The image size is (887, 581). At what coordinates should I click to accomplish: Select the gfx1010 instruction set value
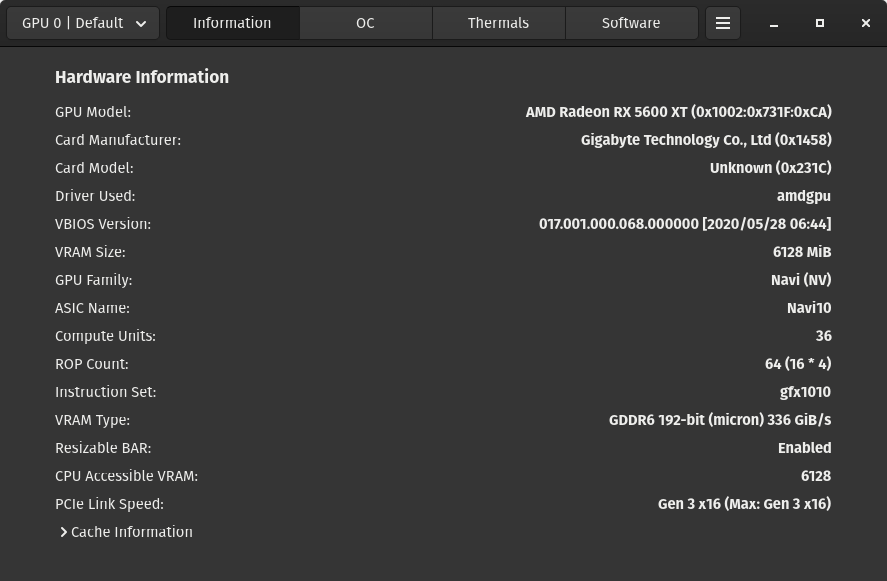pyautogui.click(x=805, y=392)
